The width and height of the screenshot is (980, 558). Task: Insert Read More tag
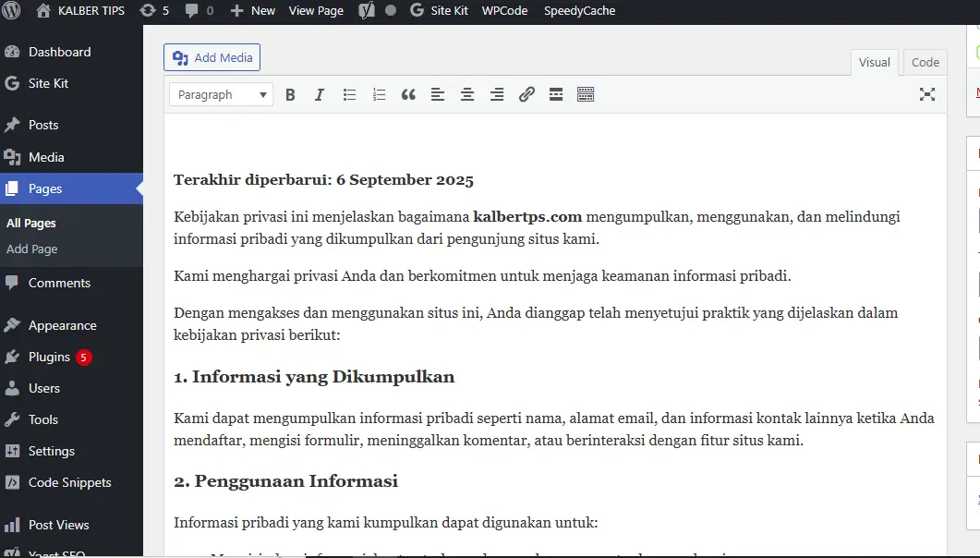(556, 94)
